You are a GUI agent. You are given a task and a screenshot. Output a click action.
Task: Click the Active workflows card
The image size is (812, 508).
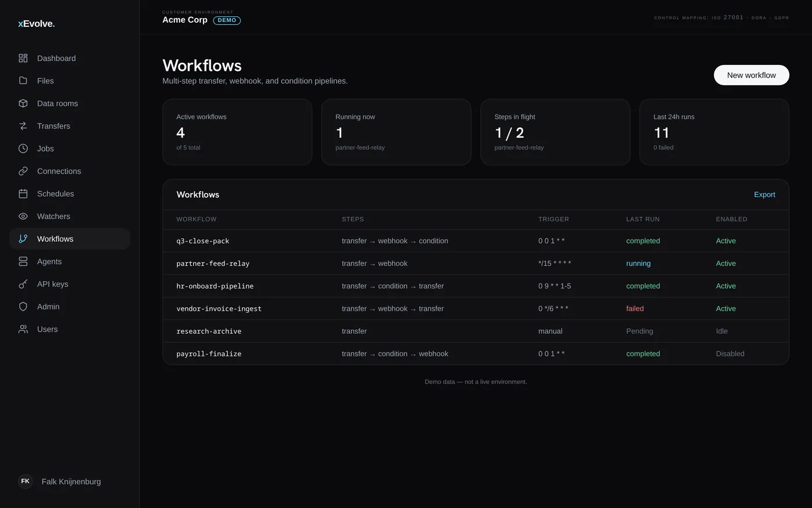[x=237, y=132]
